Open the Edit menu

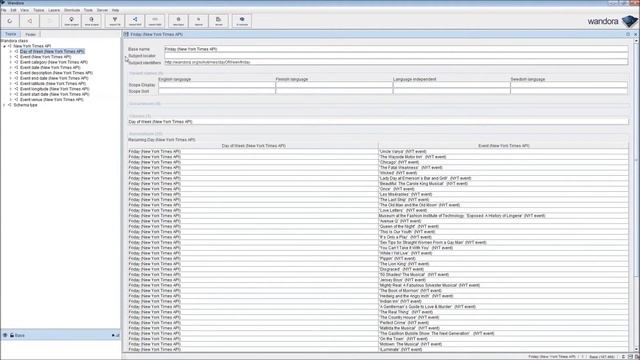(13, 10)
